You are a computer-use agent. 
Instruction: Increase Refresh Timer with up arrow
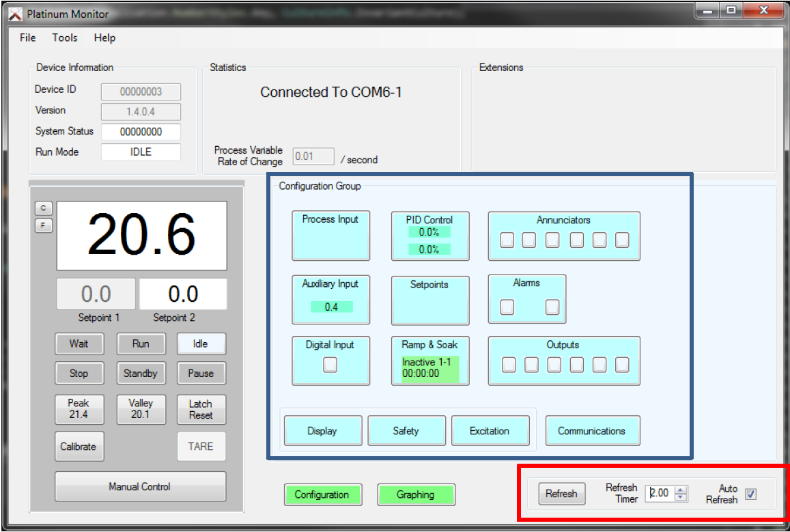point(681,489)
